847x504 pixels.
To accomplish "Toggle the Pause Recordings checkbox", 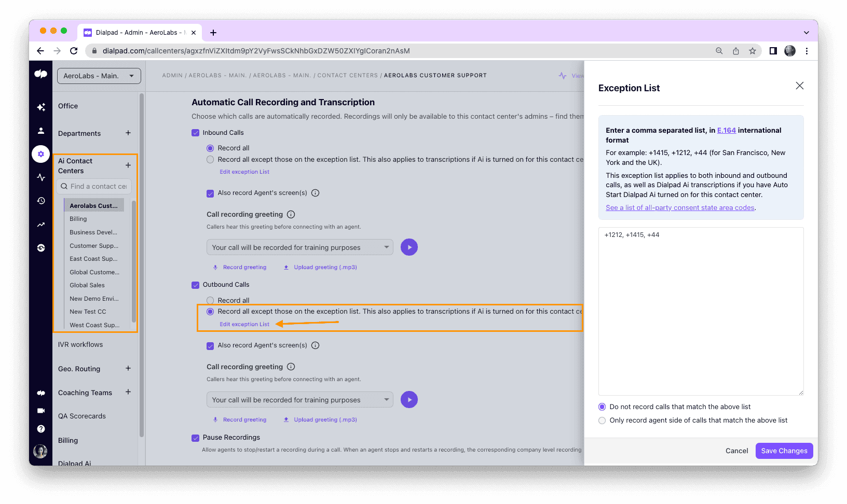I will (x=196, y=438).
